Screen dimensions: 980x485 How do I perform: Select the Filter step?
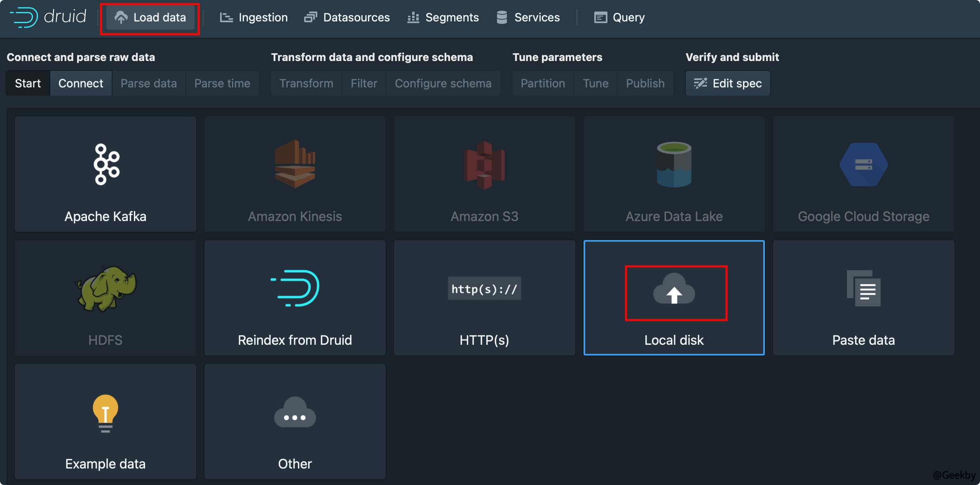click(x=364, y=83)
